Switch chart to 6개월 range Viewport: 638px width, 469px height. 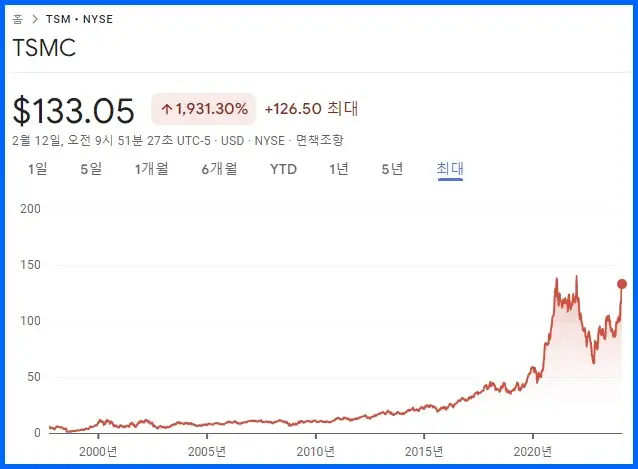click(x=219, y=168)
